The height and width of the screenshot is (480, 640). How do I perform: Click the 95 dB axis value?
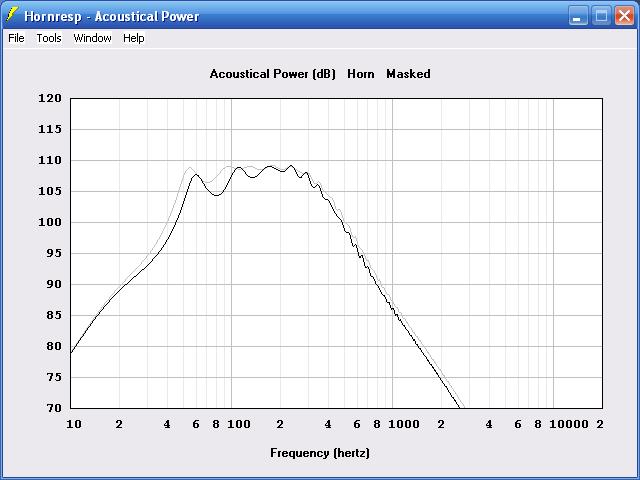[54, 253]
